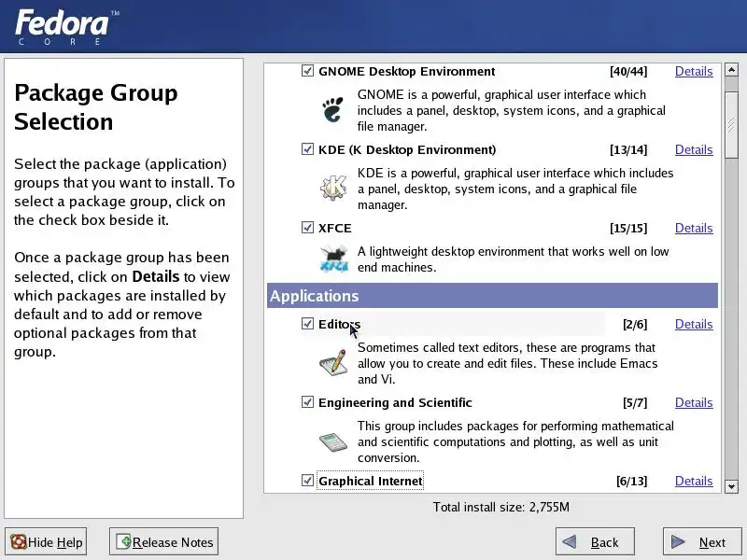Click the XFCE lightweight desktop description
The width and height of the screenshot is (747, 560).
click(x=513, y=259)
